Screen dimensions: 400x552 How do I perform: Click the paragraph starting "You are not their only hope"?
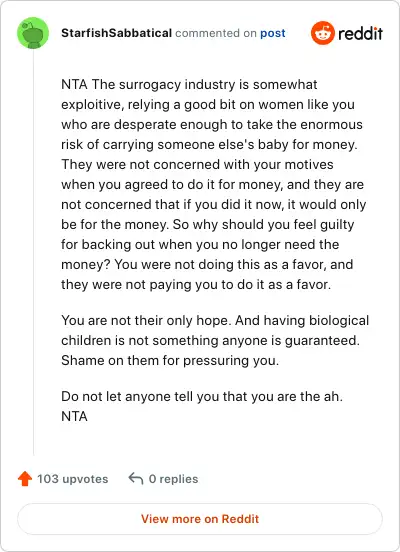215,340
